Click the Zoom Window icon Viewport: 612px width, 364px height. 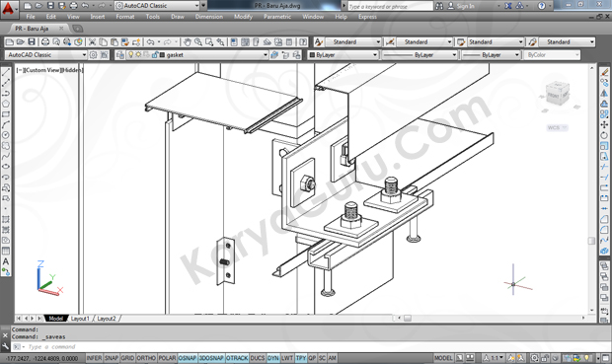tap(209, 42)
